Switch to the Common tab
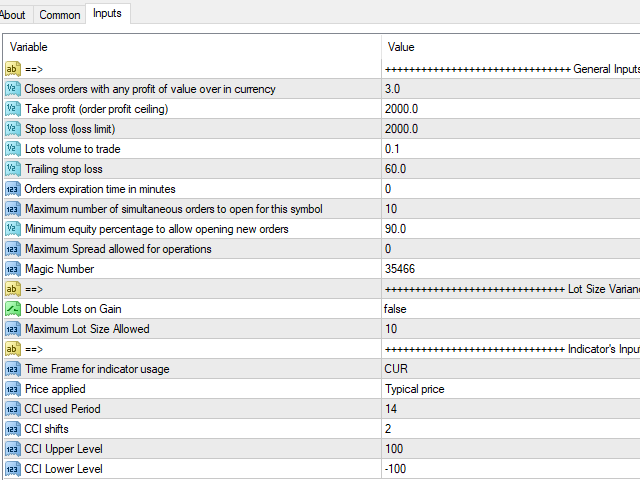Screen dimensions: 640x480 point(60,15)
